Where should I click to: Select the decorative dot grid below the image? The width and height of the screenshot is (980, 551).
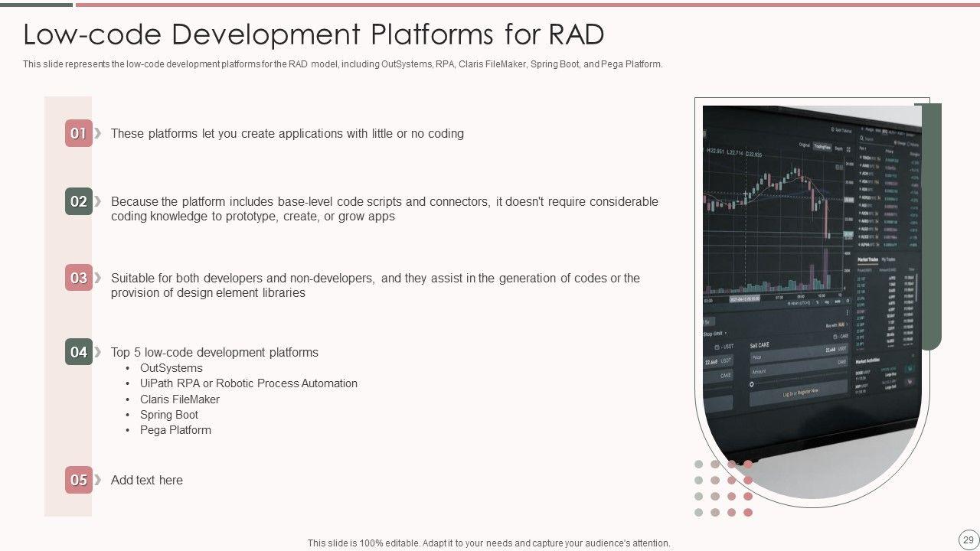point(724,488)
